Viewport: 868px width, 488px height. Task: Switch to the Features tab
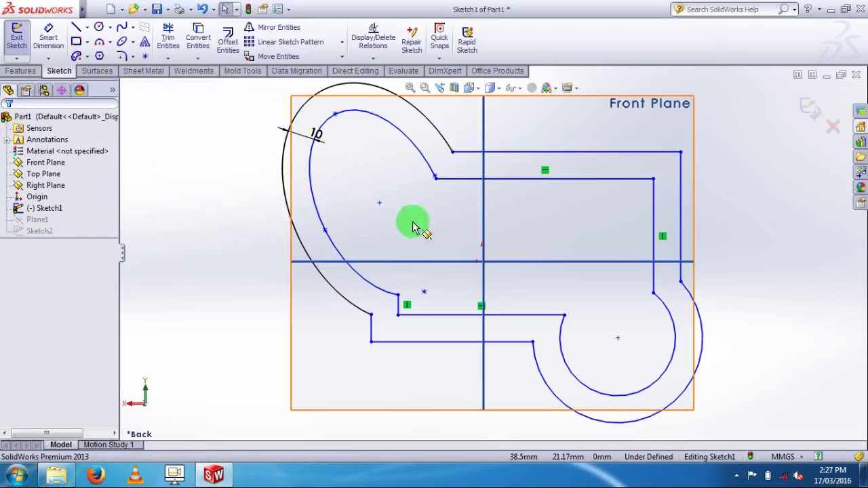pyautogui.click(x=20, y=70)
